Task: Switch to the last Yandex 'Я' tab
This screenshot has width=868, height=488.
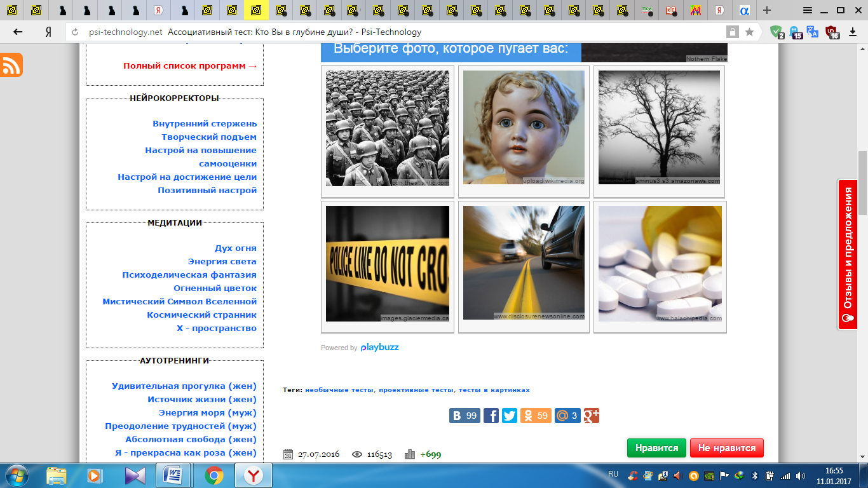Action: pyautogui.click(x=719, y=10)
